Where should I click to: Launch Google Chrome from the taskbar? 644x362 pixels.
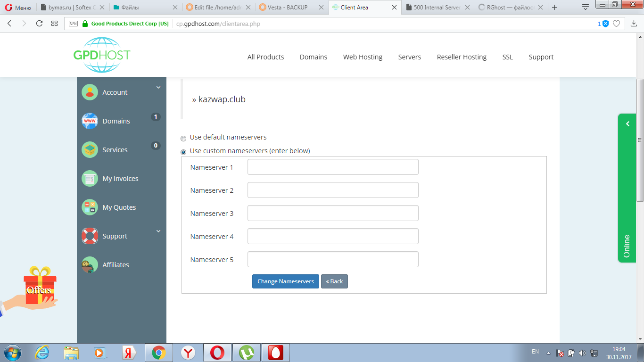[158, 353]
